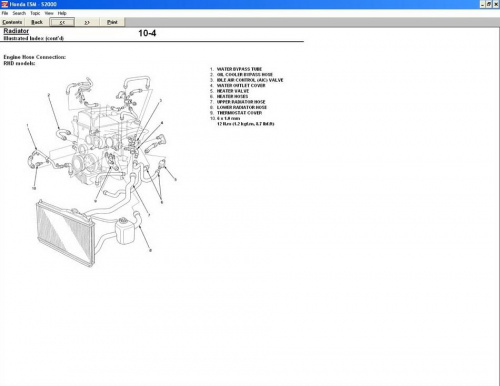
Task: Go Back to previous topic
Action: (37, 22)
